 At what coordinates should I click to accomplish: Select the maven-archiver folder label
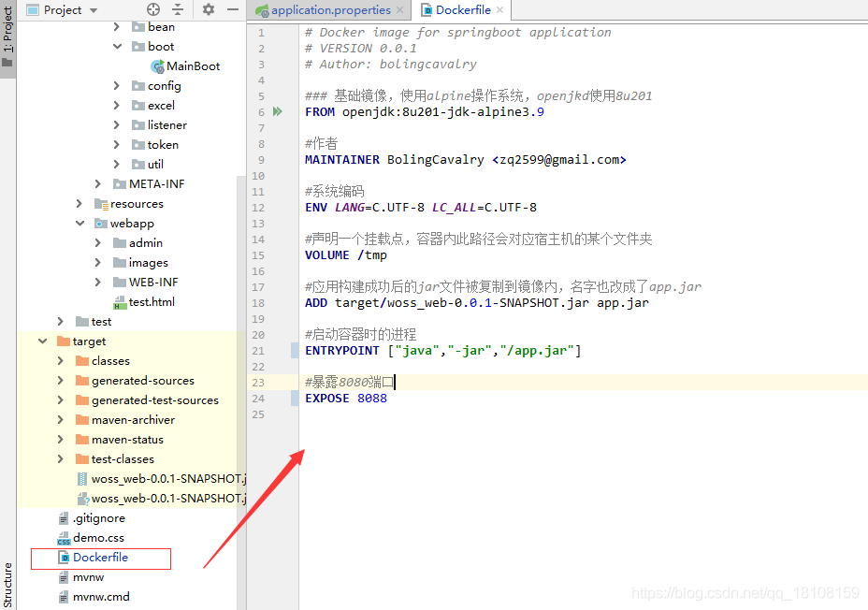133,419
